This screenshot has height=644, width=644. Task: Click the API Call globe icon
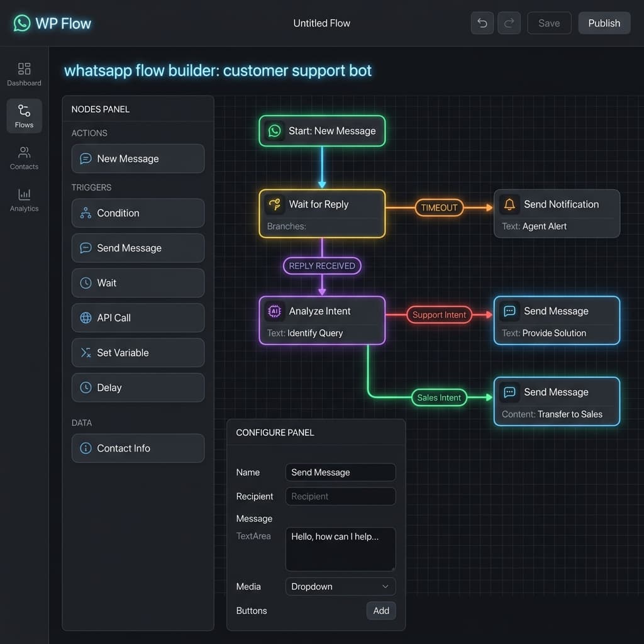click(x=86, y=318)
